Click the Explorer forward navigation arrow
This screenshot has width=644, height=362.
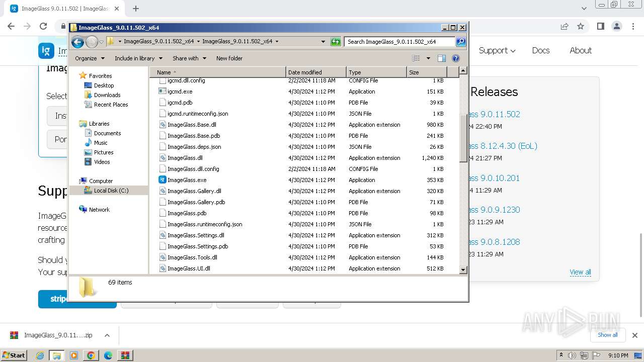[x=92, y=42]
